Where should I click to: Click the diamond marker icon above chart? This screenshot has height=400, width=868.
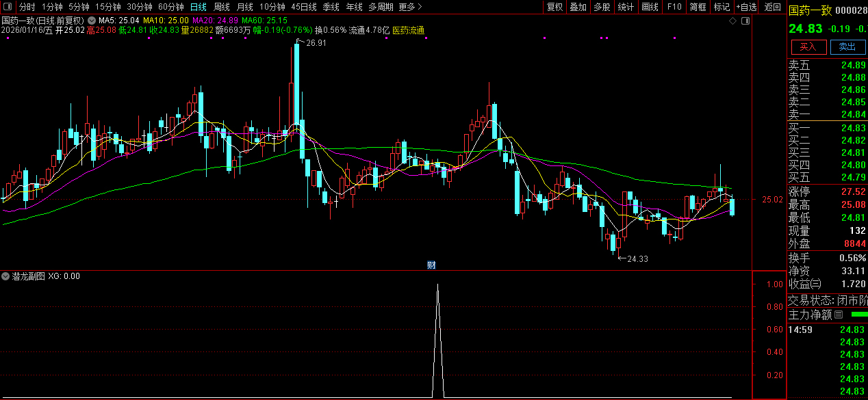pyautogui.click(x=732, y=21)
